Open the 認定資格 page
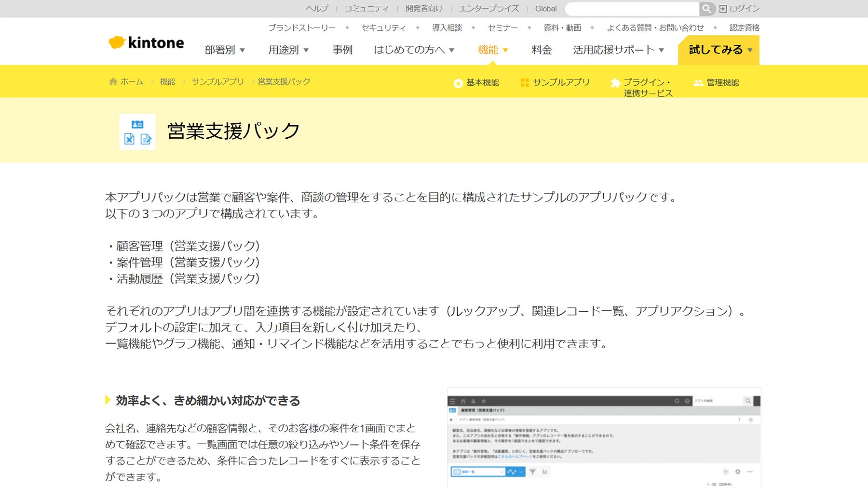Screen dimensions: 868x488 745,28
